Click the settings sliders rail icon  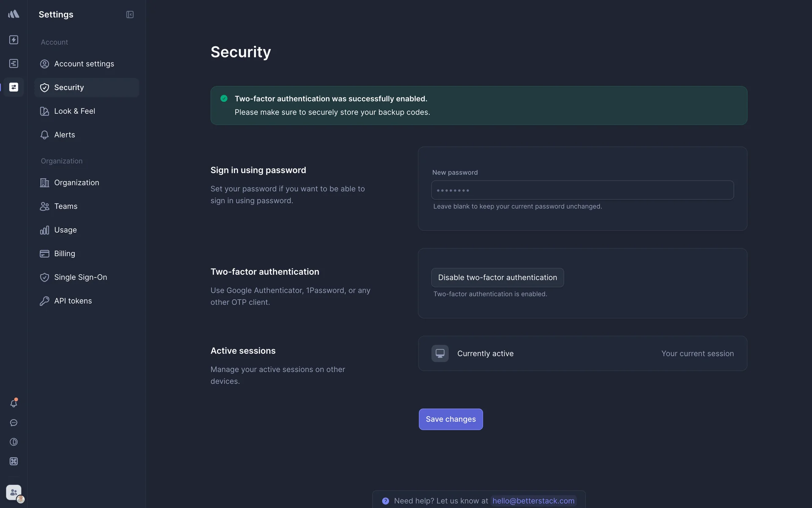tap(14, 87)
